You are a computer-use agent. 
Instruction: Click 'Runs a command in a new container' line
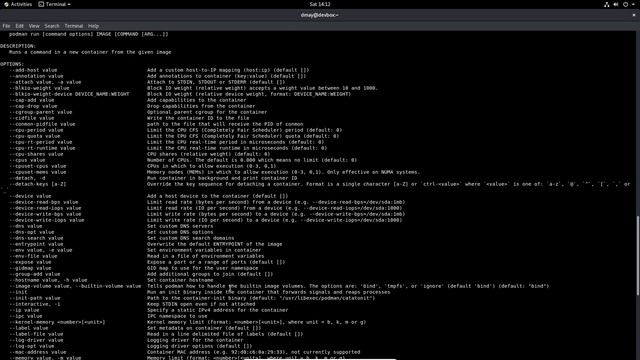click(x=90, y=52)
